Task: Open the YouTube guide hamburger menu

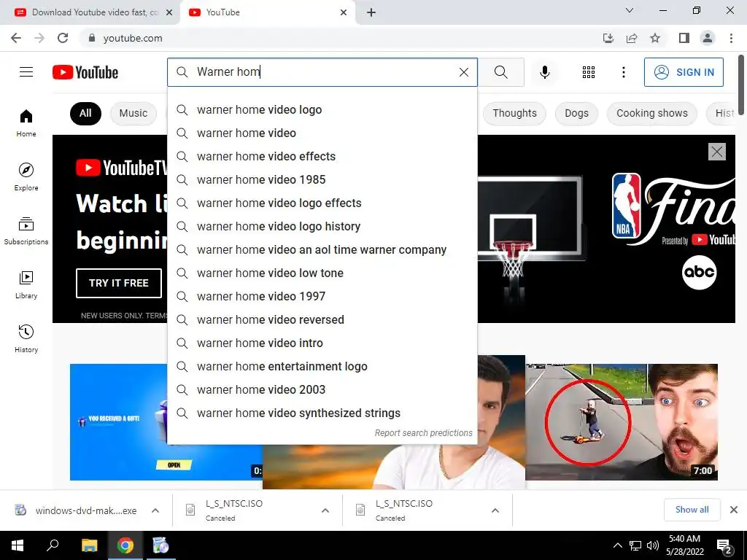Action: pos(26,72)
